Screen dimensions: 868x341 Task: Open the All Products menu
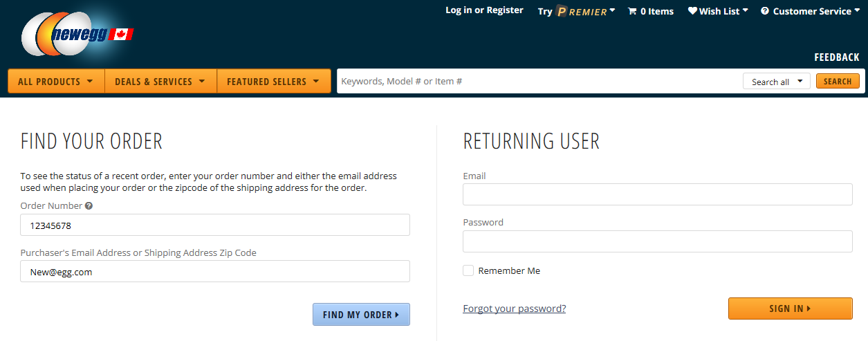(56, 82)
